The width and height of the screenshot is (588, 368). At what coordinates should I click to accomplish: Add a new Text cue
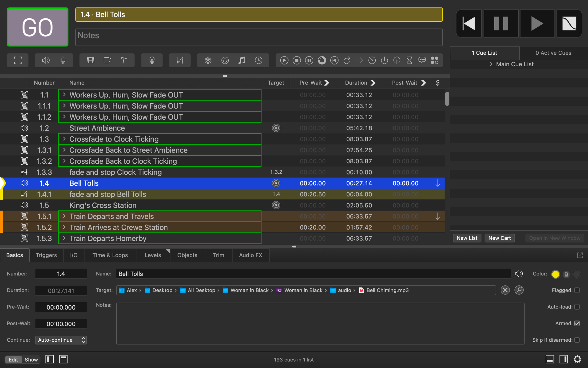(x=123, y=60)
